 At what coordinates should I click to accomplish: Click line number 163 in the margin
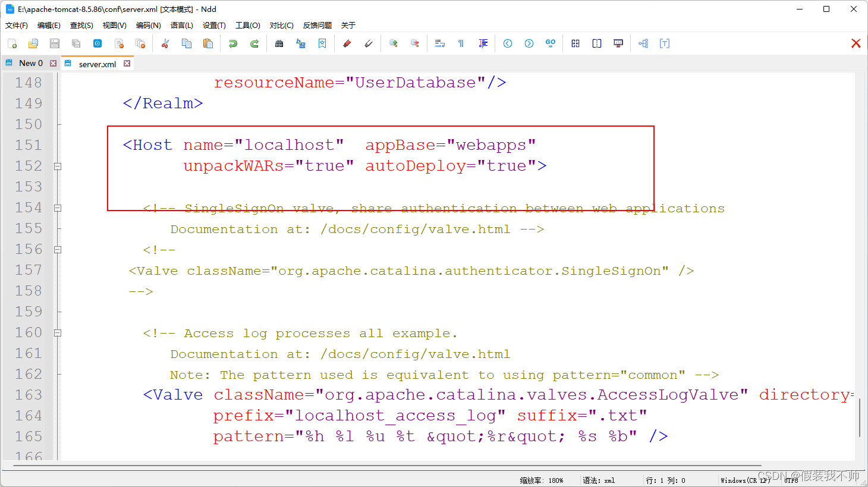pyautogui.click(x=29, y=395)
